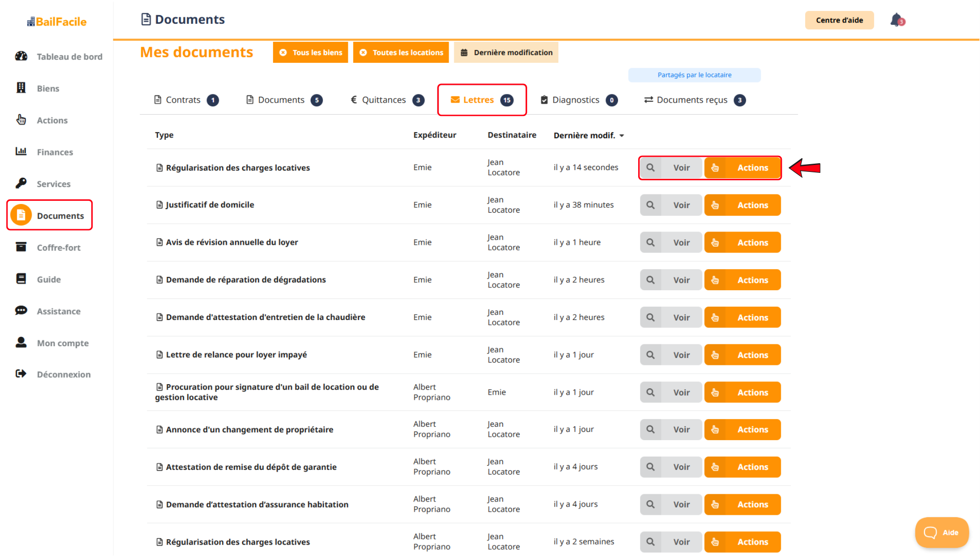This screenshot has height=557, width=980.
Task: Open Biens building icon in sidebar
Action: 21,88
